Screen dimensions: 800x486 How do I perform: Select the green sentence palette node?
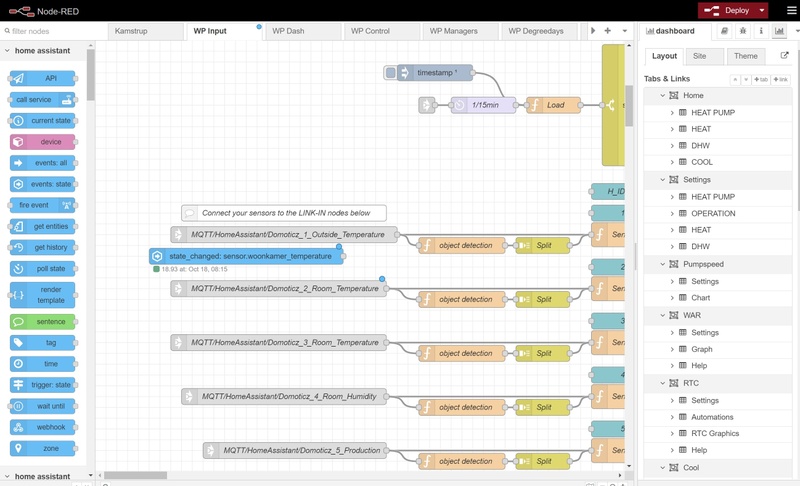[42, 322]
